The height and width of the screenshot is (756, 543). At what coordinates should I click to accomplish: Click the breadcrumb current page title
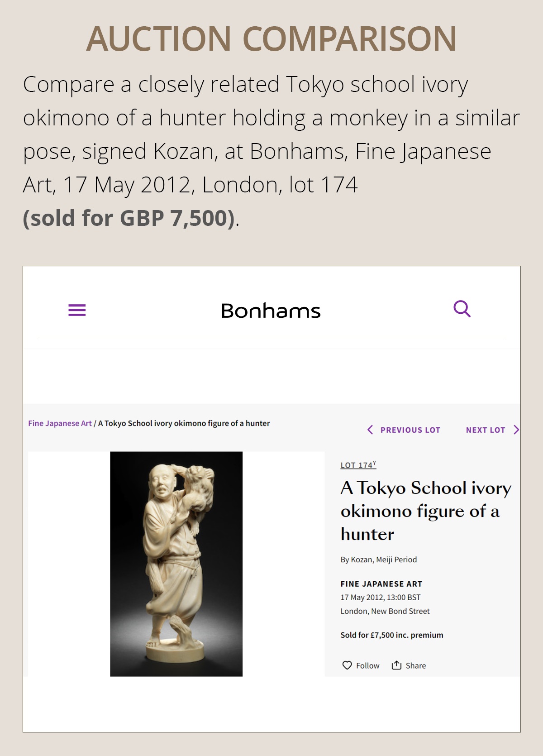click(x=184, y=423)
